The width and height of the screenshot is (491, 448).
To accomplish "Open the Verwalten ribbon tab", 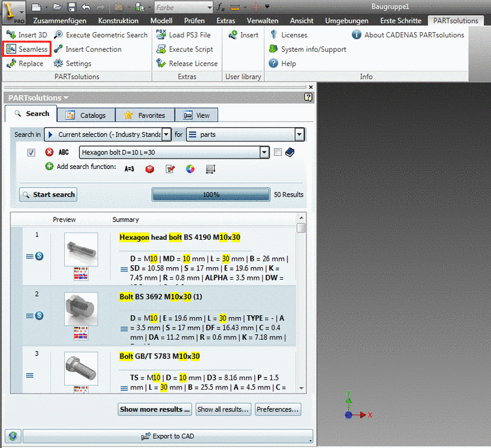I will 263,21.
